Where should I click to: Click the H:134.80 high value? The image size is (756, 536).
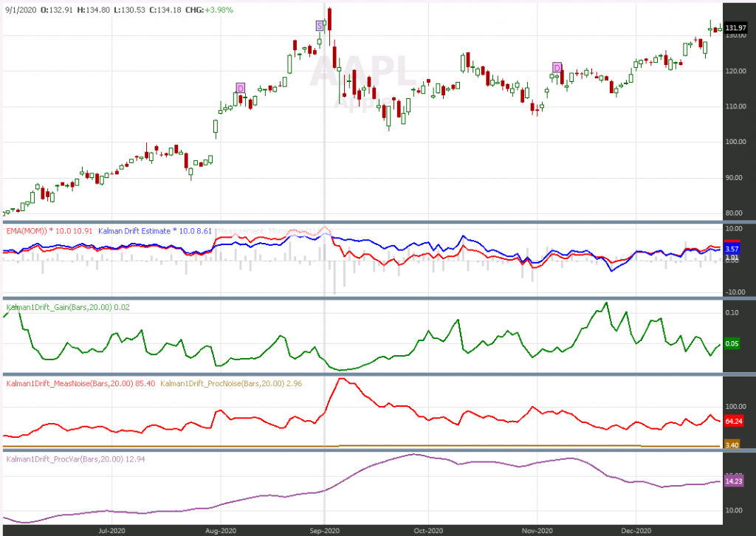(x=93, y=10)
